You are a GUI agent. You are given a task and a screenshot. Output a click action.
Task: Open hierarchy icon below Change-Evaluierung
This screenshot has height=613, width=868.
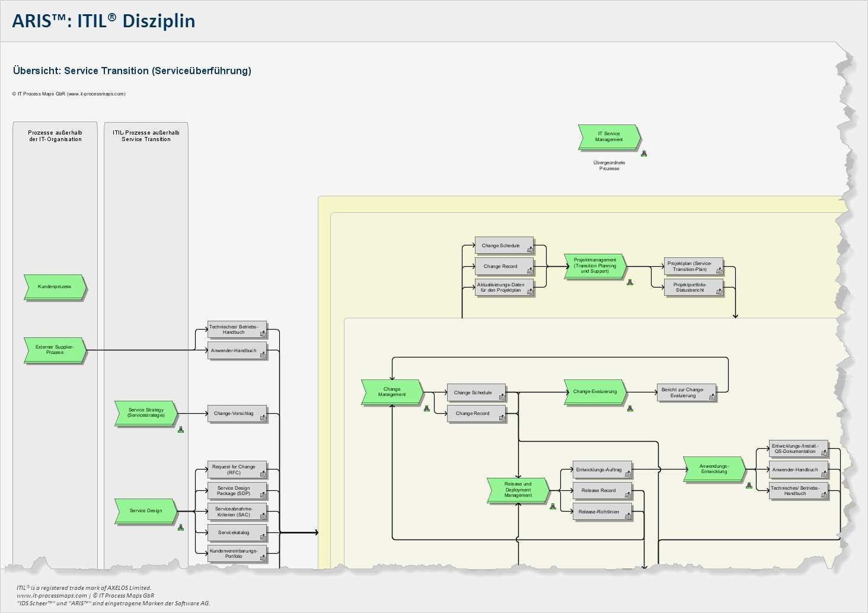click(x=630, y=408)
